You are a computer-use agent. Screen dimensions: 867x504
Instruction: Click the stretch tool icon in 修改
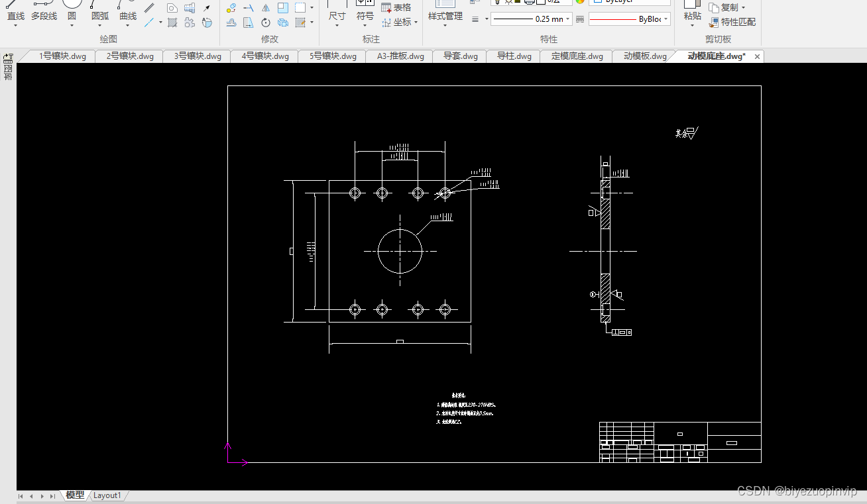click(248, 23)
